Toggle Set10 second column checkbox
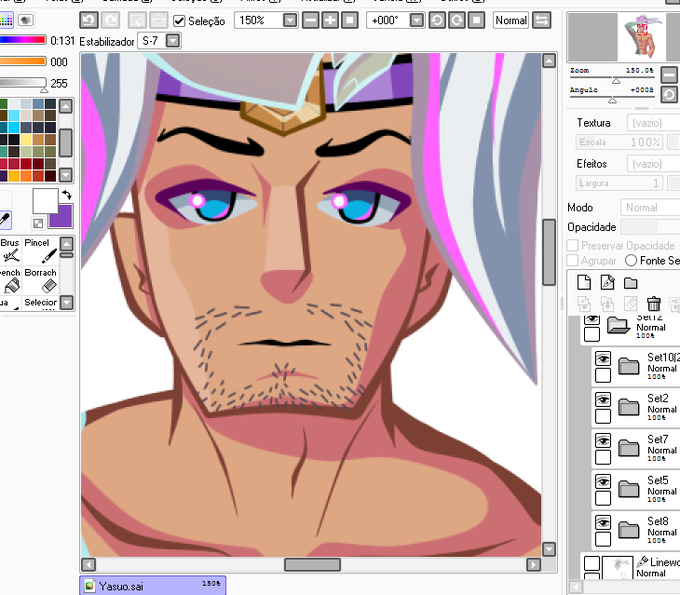 click(x=603, y=375)
